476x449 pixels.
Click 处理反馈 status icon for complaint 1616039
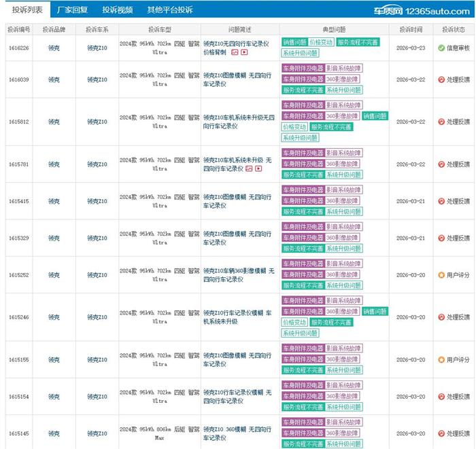(441, 79)
